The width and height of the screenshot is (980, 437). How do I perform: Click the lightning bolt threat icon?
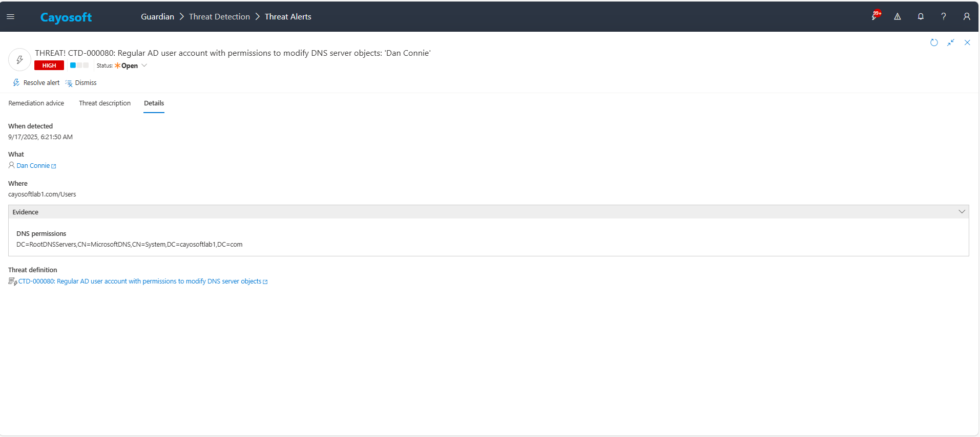19,60
